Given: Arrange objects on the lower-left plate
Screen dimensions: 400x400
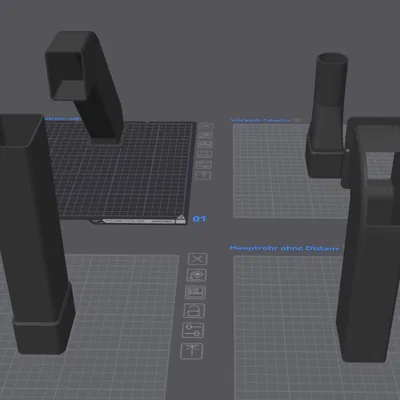Looking at the screenshot, I should pyautogui.click(x=195, y=292).
